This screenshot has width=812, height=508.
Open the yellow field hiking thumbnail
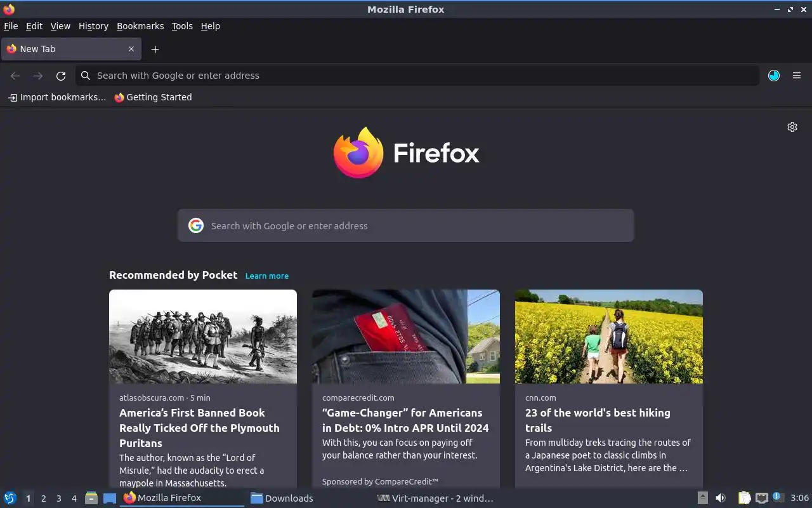tap(609, 337)
